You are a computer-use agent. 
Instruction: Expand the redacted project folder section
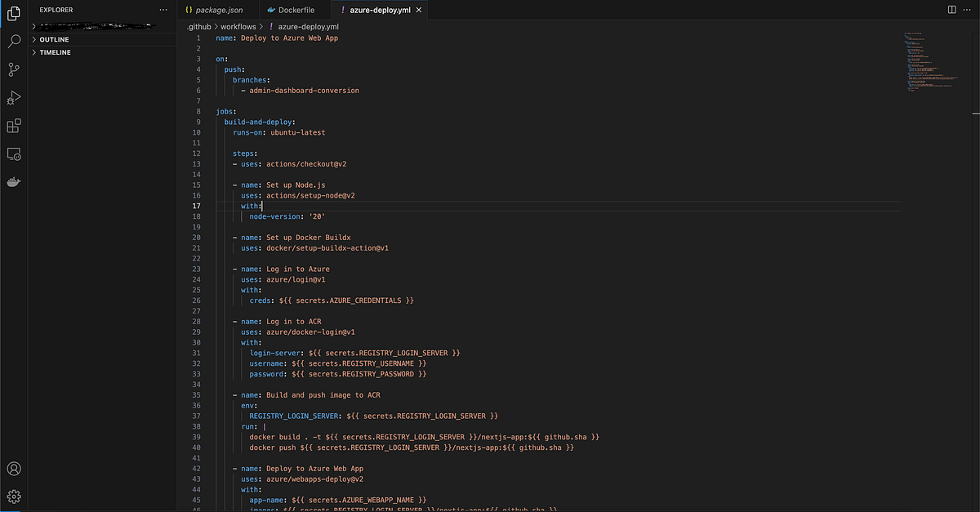tap(104, 27)
